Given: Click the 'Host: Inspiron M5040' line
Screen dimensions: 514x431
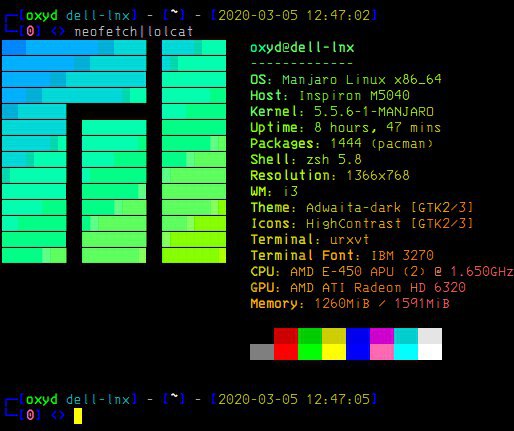Looking at the screenshot, I should click(330, 96).
